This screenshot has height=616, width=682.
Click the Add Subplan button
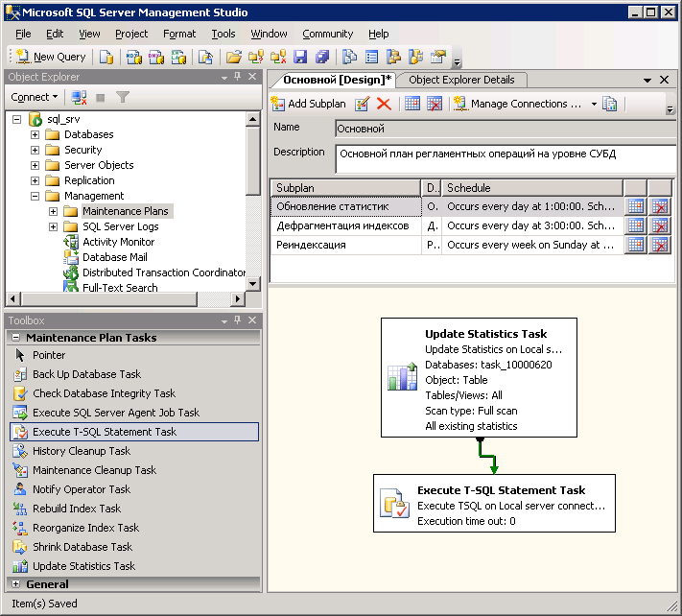tap(308, 104)
